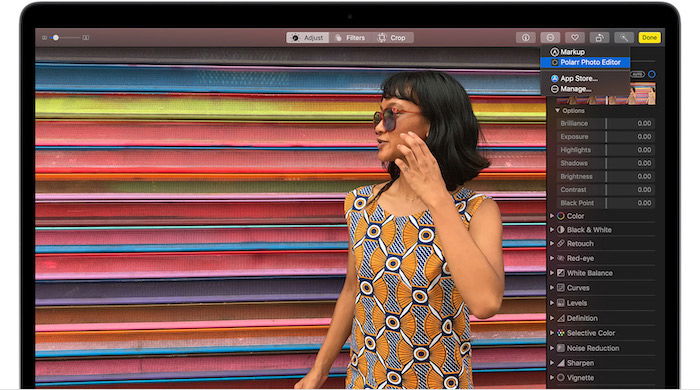
Task: Click the Definition label
Action: tap(582, 318)
